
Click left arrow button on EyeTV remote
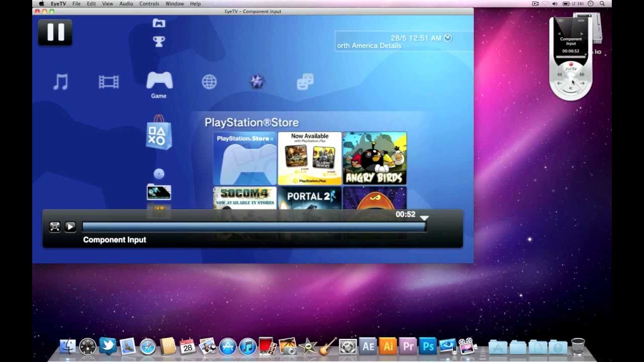point(559,83)
